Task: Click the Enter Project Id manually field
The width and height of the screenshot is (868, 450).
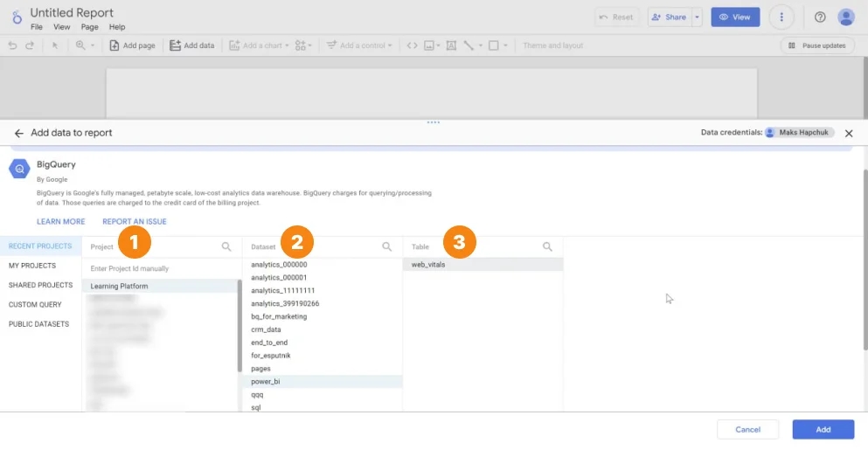Action: (161, 268)
